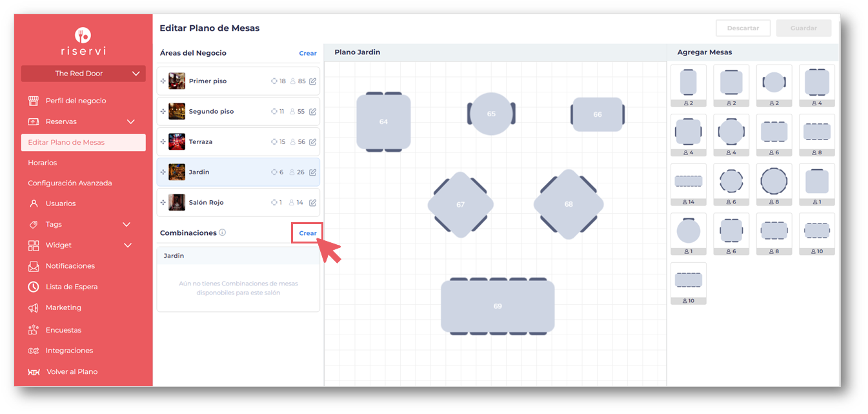Edit the Primer piso area pencil icon
Viewport: 868px width, 414px height.
pos(313,81)
